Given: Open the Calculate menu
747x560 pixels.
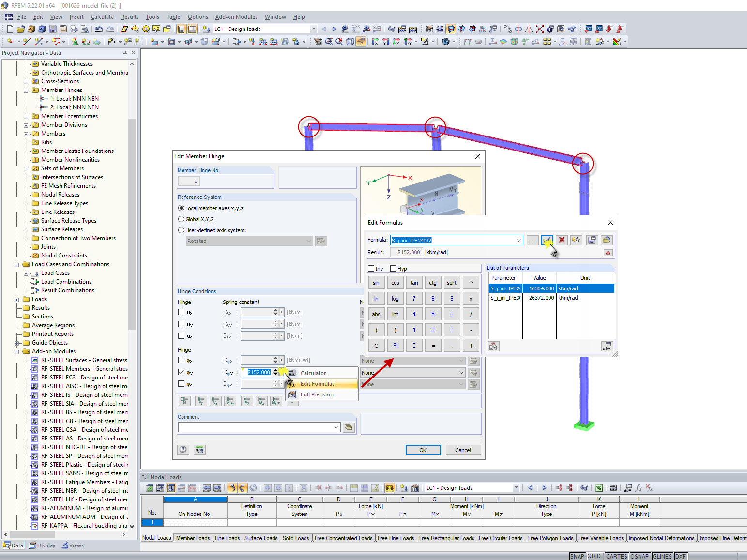Looking at the screenshot, I should coord(102,17).
